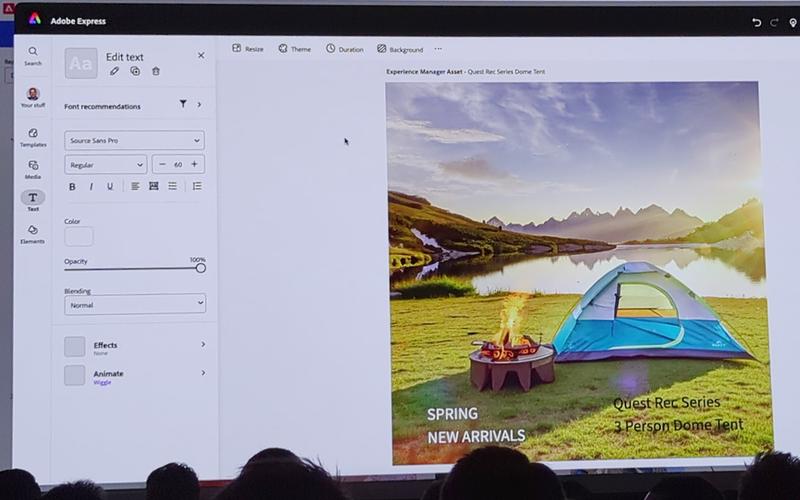Image resolution: width=800 pixels, height=500 pixels.
Task: Click the Wiggle animation label
Action: (x=102, y=382)
